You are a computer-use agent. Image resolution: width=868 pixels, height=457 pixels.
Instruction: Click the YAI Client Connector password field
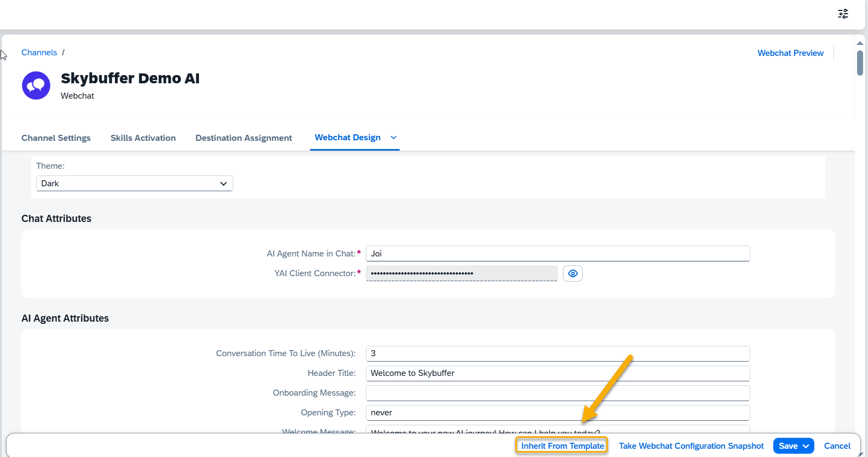462,273
